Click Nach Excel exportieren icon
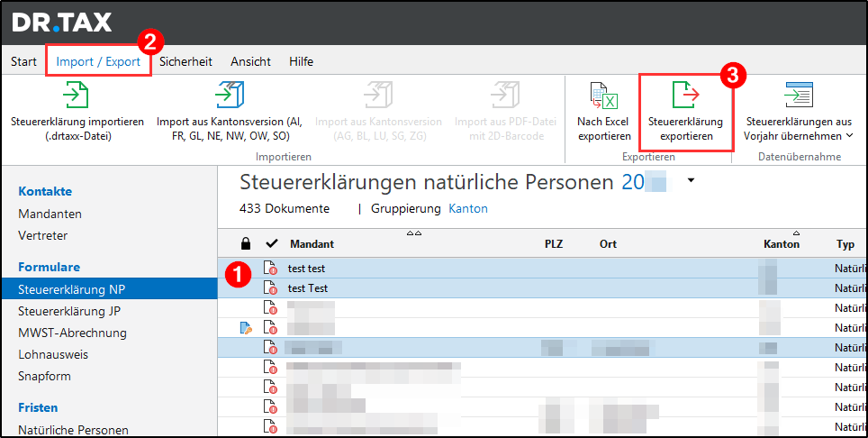Screen dimensions: 868x438 (602, 96)
